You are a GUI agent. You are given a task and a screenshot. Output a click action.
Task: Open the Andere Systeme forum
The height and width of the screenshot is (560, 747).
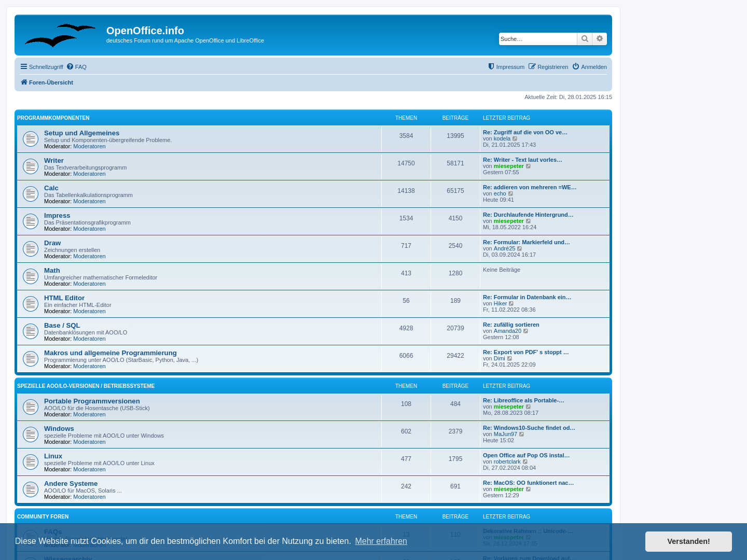[x=71, y=484]
